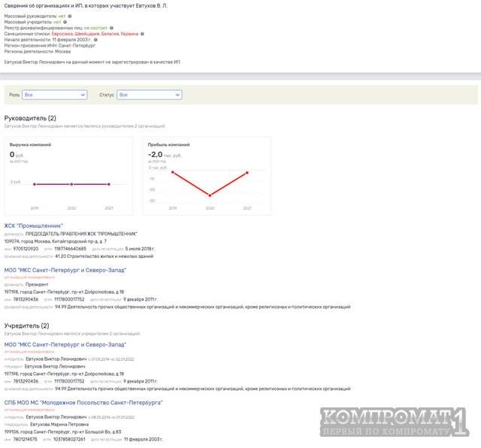Click activity 41.20 Строительство жилых и нежилых зданий
Image resolution: width=481 pixels, height=448 pixels.
(x=104, y=256)
